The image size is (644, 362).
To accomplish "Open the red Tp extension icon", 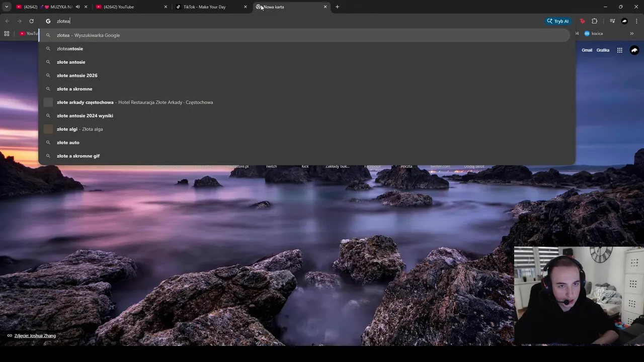I will [x=582, y=21].
